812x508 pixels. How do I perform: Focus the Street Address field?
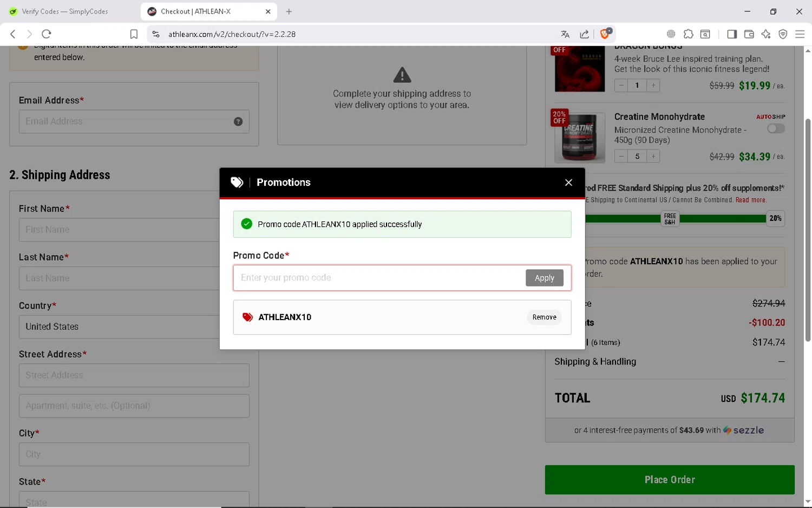(x=134, y=375)
